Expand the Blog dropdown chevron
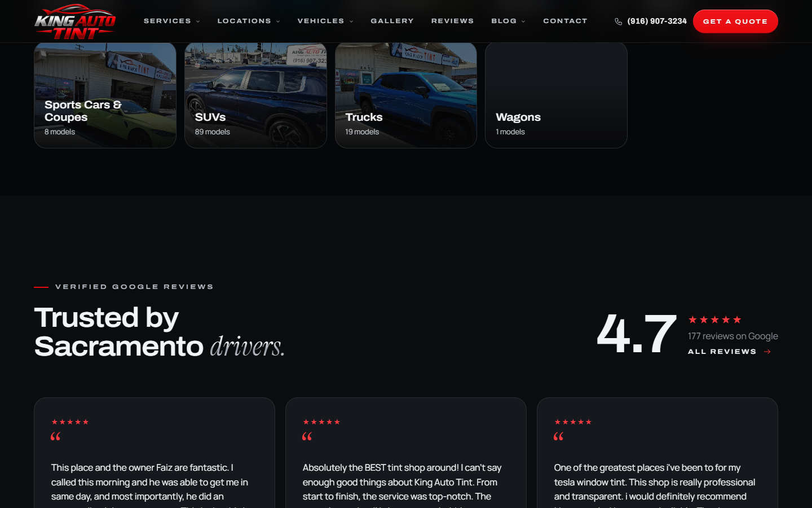Viewport: 812px width, 508px height. point(523,21)
